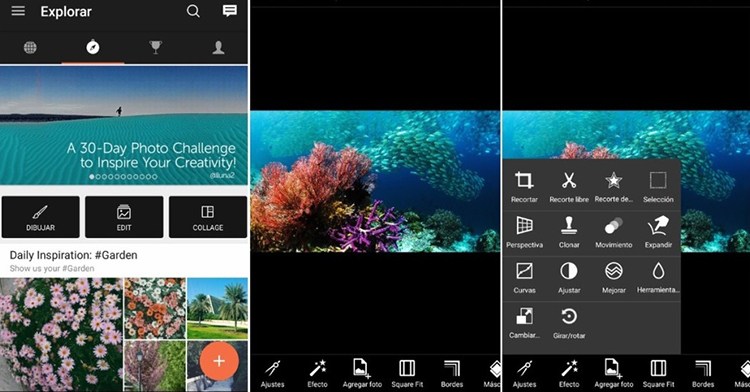
Task: Tap the DIBUJAR button
Action: 41,217
